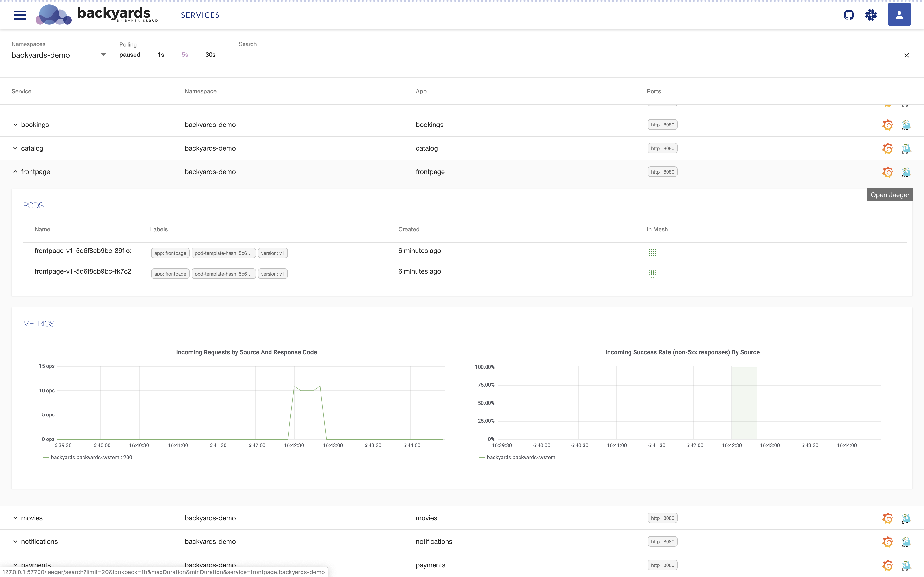The image size is (924, 577).
Task: Open the user account menu
Action: click(x=899, y=15)
